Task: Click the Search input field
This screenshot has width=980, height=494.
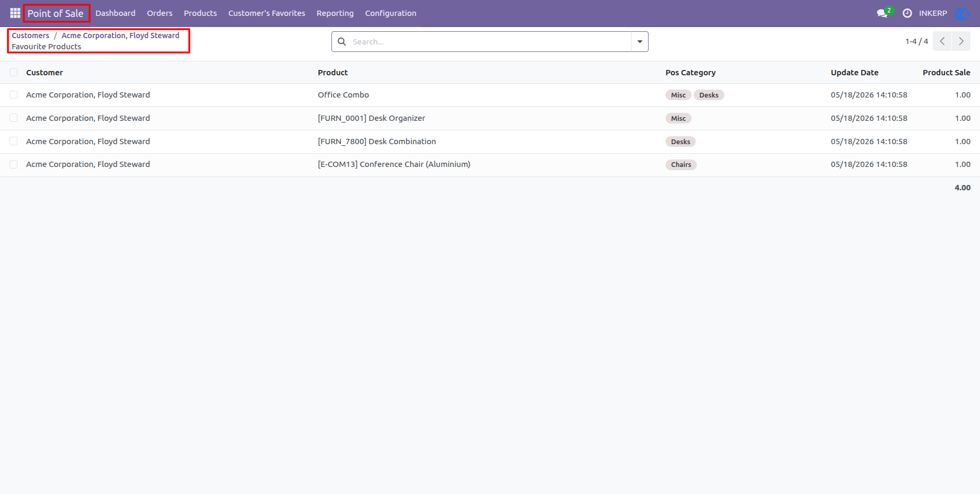Action: (490, 41)
